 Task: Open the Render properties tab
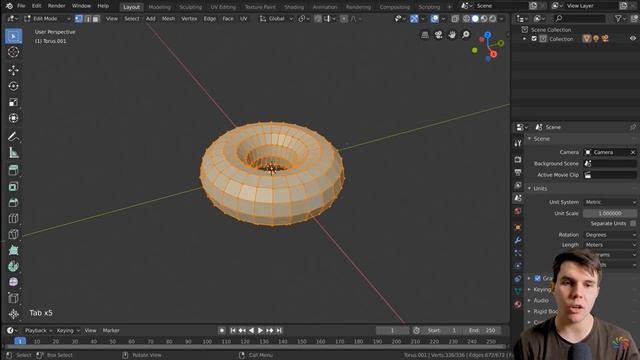518,159
